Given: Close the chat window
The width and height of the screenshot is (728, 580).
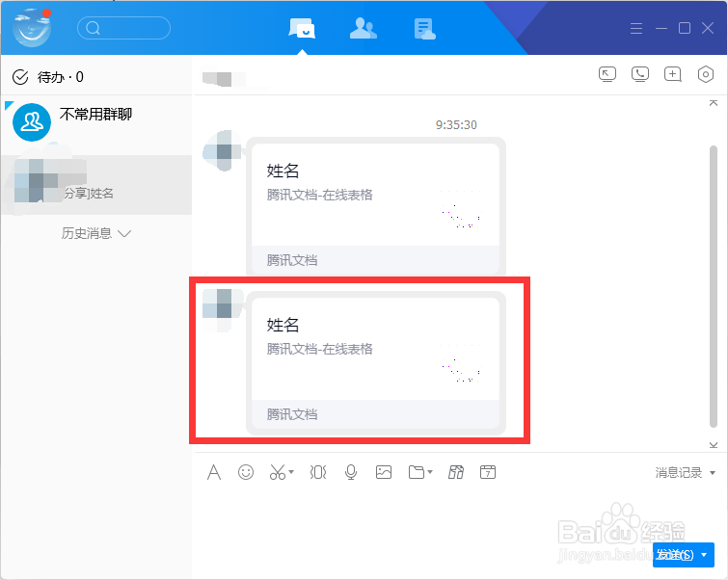Looking at the screenshot, I should click(708, 28).
